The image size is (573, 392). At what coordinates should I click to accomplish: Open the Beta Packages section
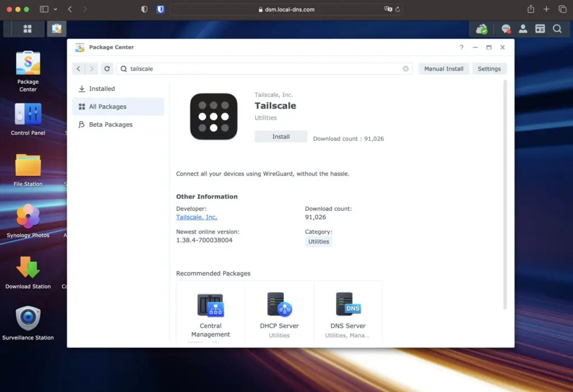pos(118,125)
